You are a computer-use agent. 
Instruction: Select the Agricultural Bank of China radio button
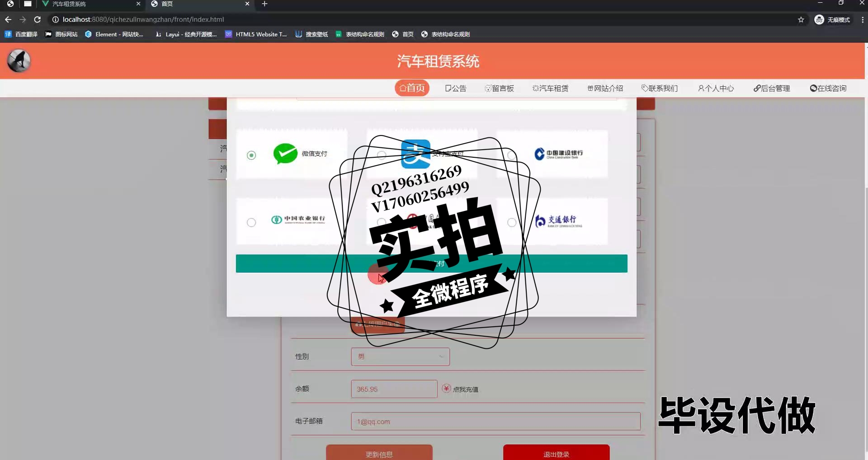[x=251, y=222]
